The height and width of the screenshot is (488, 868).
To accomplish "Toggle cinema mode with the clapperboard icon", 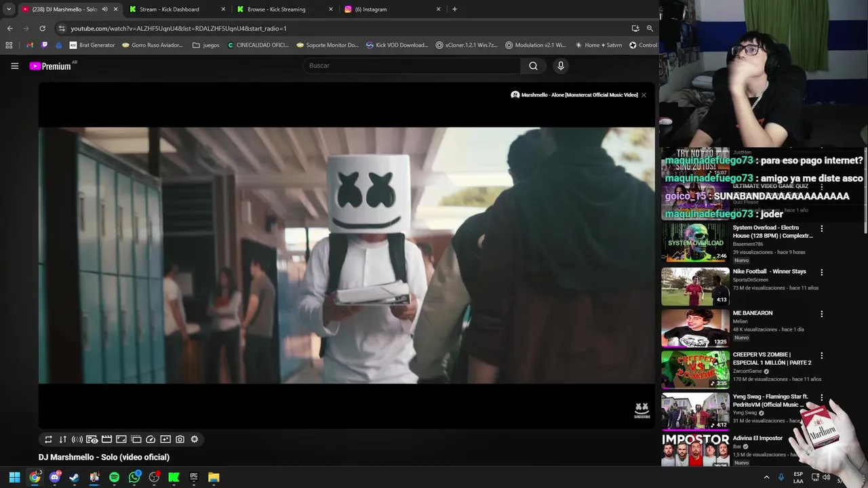I will click(106, 439).
